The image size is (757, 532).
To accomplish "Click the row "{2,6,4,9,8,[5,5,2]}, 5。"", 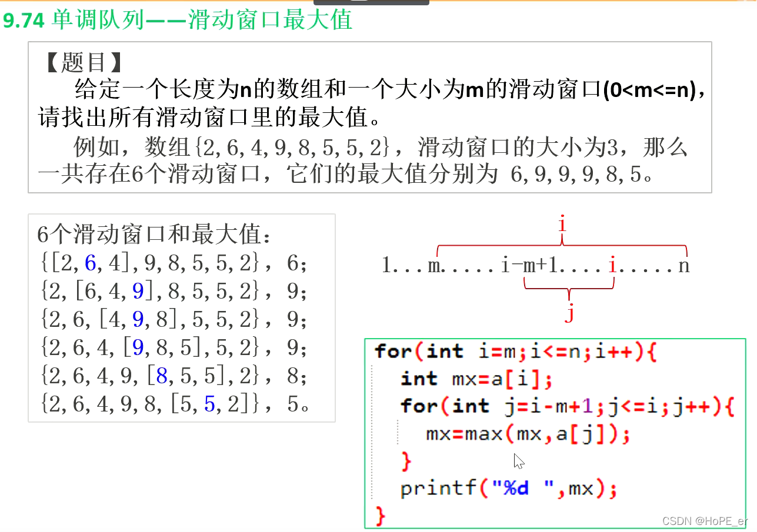I will (175, 405).
